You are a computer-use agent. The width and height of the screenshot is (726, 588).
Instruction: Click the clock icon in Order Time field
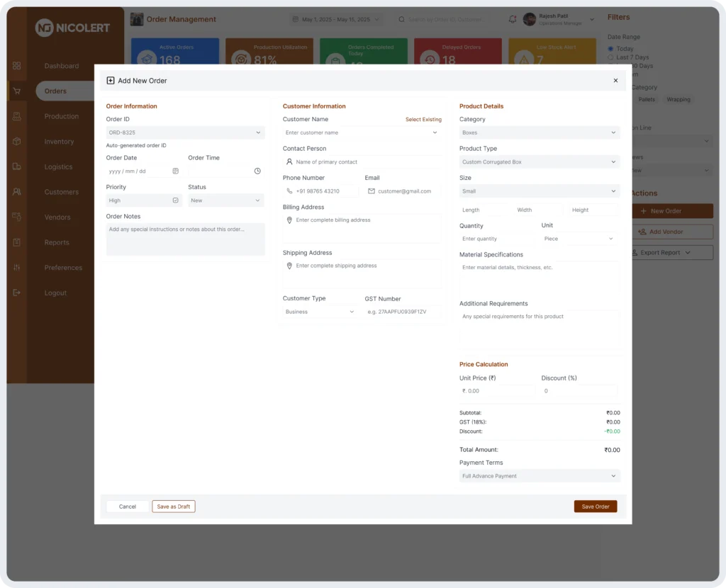point(257,171)
